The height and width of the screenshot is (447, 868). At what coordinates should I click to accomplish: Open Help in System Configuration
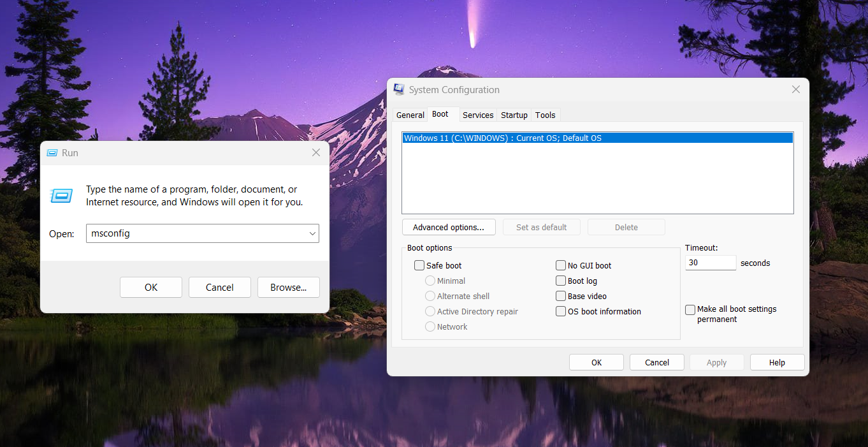778,362
